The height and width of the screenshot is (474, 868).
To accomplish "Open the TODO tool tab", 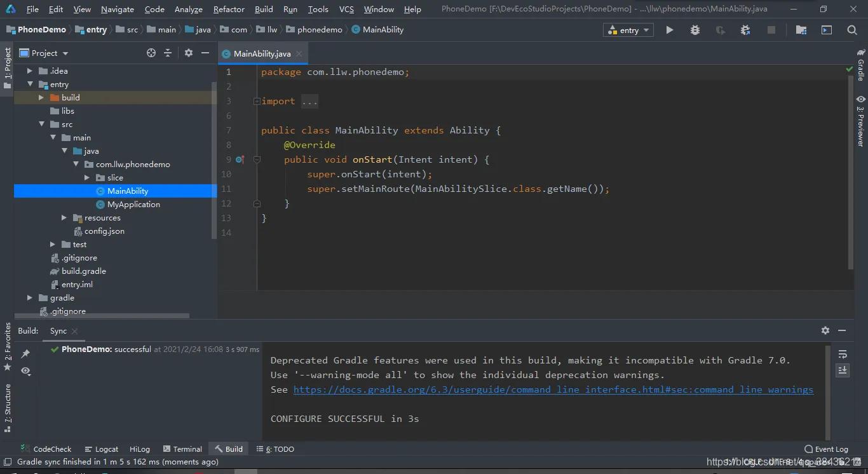I will (x=275, y=449).
